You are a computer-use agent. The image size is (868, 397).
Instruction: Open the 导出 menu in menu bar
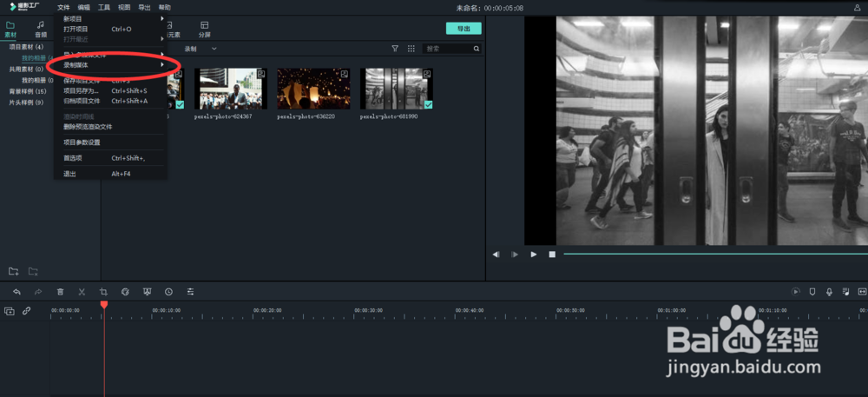coord(144,8)
